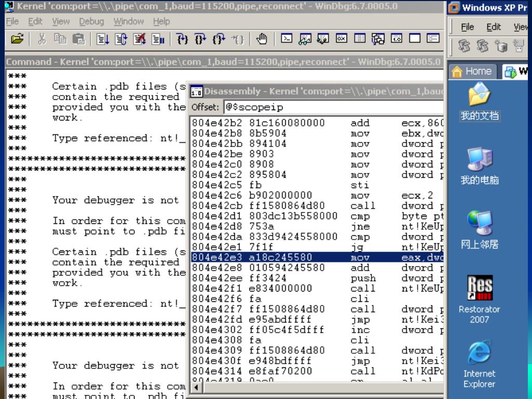Click the call instruction at 804e4314
This screenshot has width=532, height=399.
317,371
